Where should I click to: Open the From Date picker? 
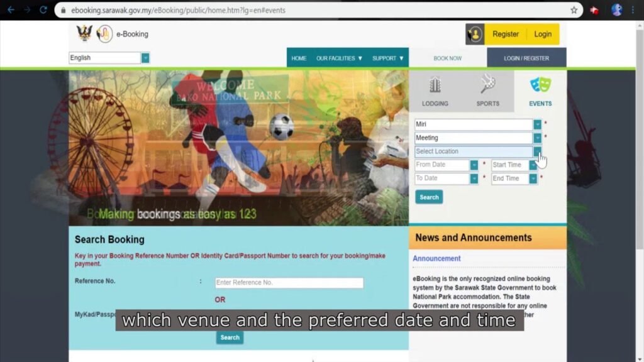coord(474,165)
